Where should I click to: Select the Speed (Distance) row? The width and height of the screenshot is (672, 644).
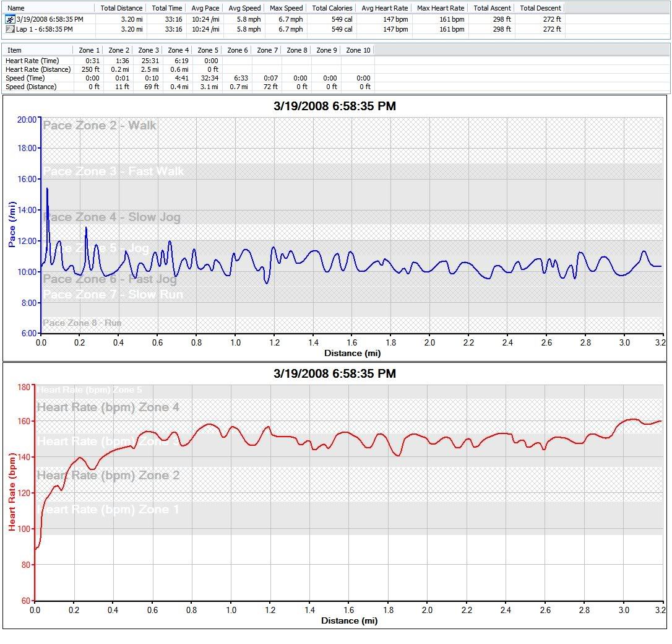(x=31, y=87)
